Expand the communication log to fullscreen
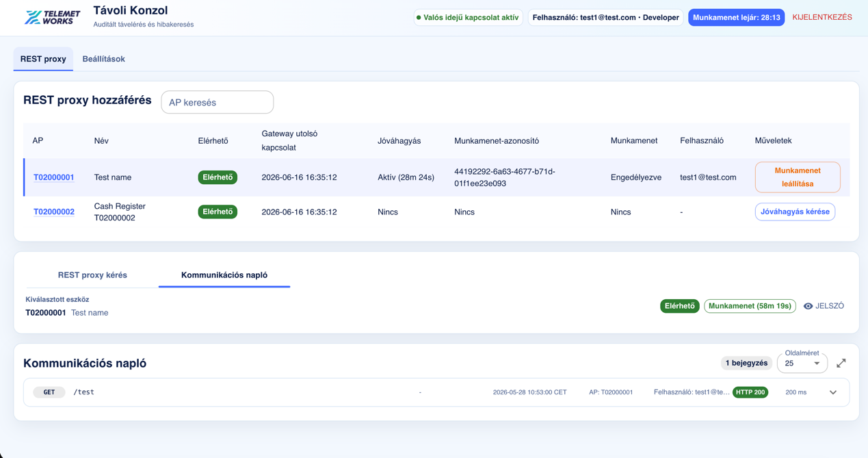The height and width of the screenshot is (458, 868). [x=841, y=363]
